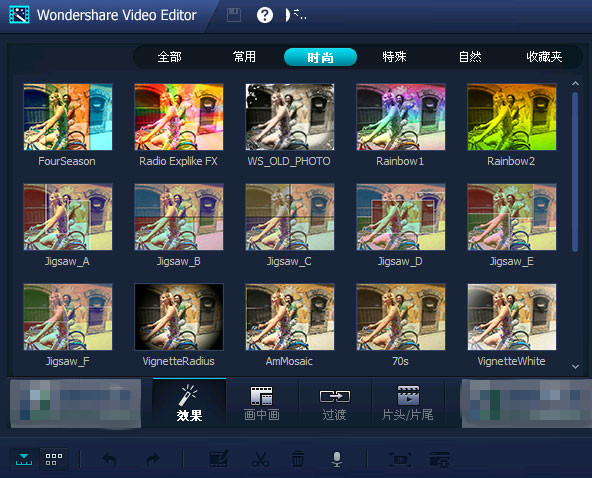Open the Picture-in-Picture (画中画) tab
The image size is (592, 478).
click(x=262, y=403)
